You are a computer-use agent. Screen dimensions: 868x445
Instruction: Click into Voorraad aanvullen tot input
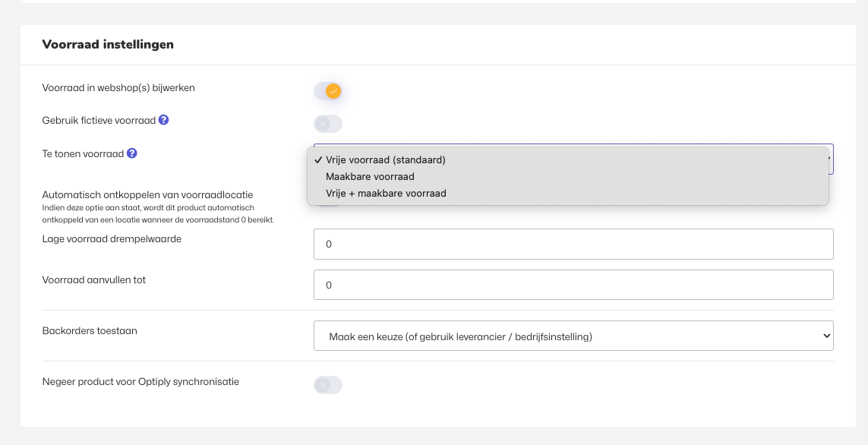(573, 286)
